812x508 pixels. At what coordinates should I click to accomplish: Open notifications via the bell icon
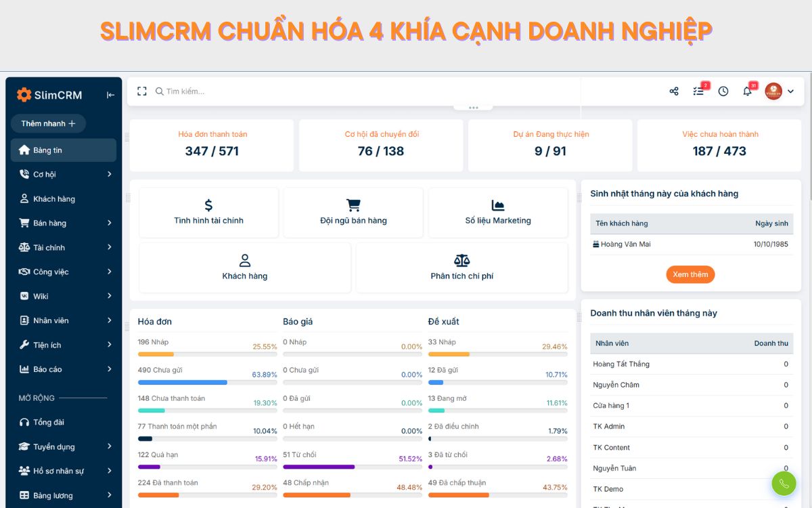coord(747,91)
